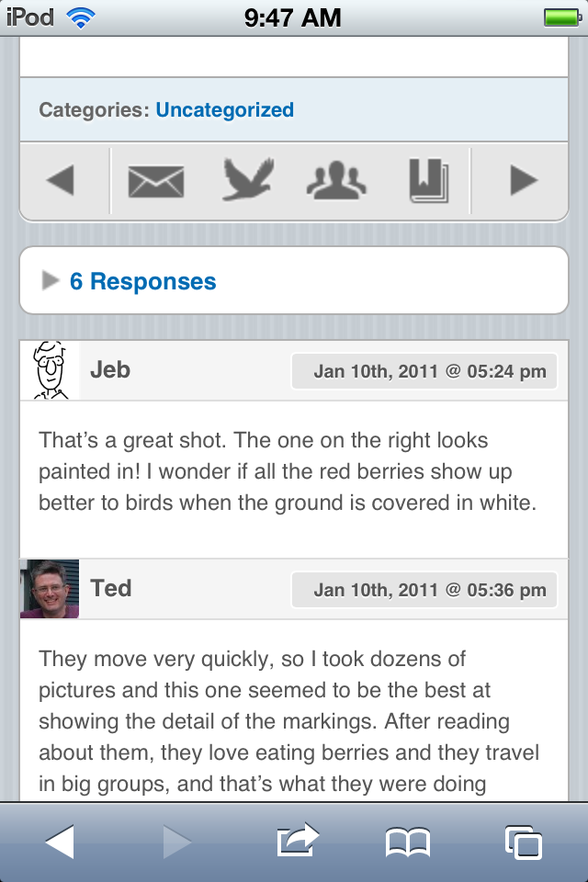Tap the status bar clock
This screenshot has width=588, height=882.
tap(293, 17)
